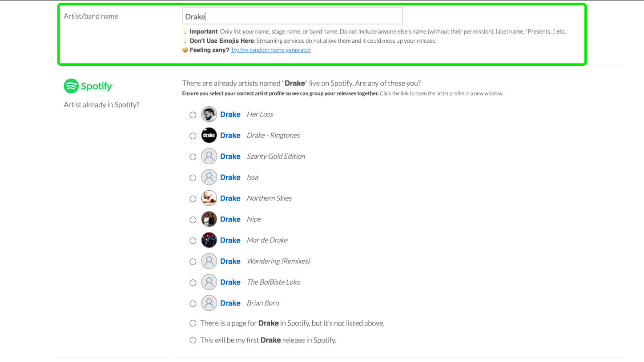Open Drake link next to Szanty Gold Edition
This screenshot has width=644, height=362.
pyautogui.click(x=230, y=156)
